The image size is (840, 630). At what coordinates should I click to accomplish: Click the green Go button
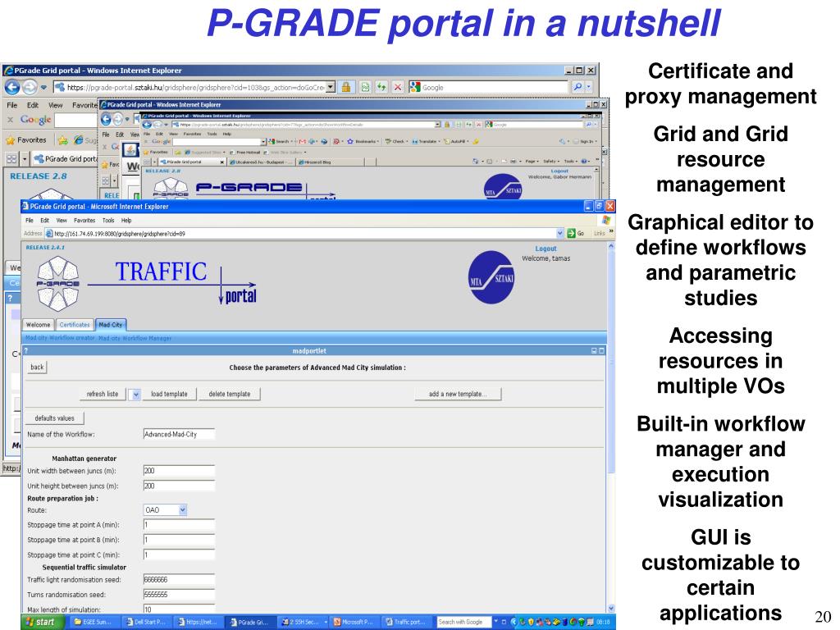(x=576, y=234)
